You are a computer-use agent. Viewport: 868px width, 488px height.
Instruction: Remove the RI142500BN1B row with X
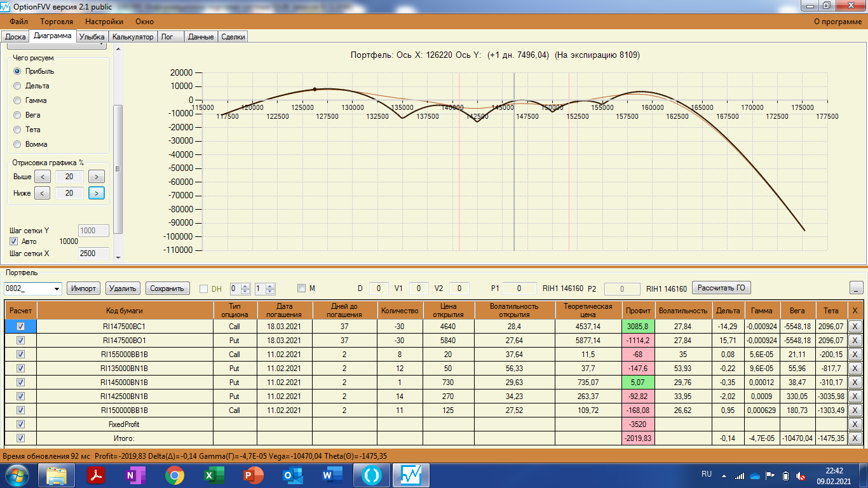pos(855,396)
